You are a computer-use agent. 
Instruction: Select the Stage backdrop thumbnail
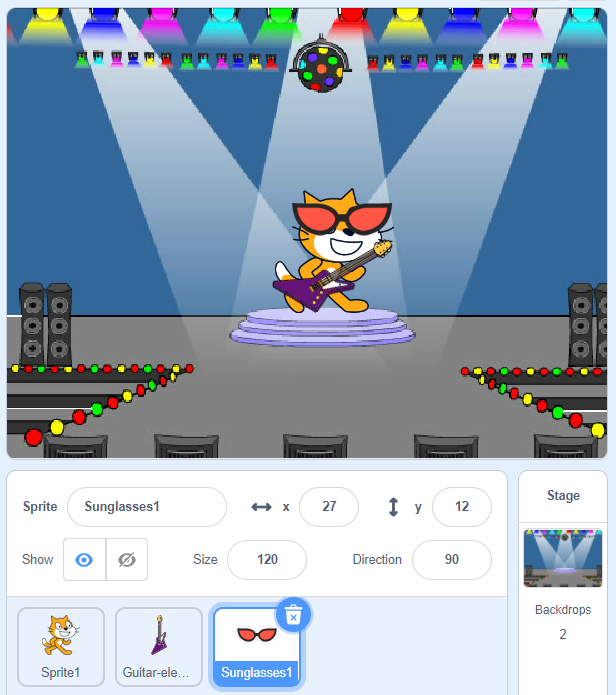tap(563, 558)
